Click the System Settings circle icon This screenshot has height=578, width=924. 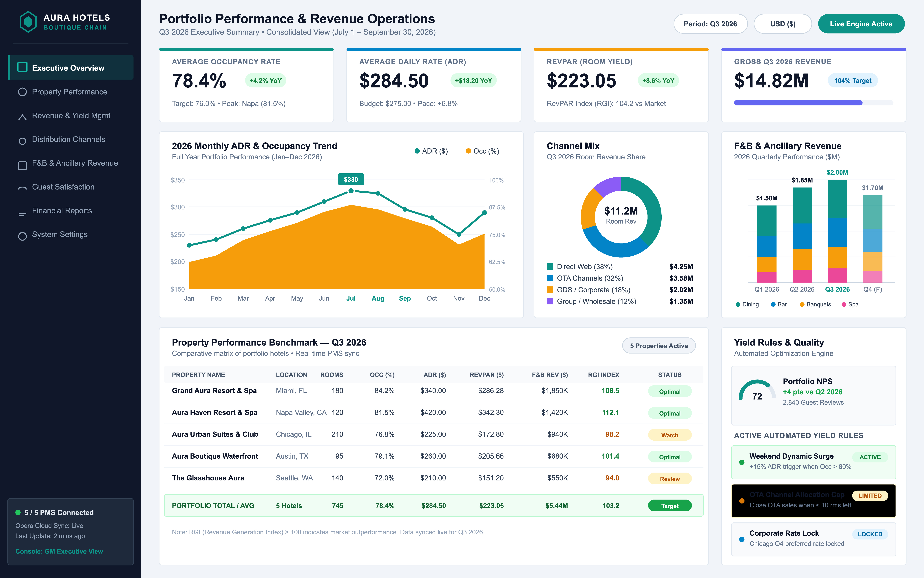[x=22, y=236]
